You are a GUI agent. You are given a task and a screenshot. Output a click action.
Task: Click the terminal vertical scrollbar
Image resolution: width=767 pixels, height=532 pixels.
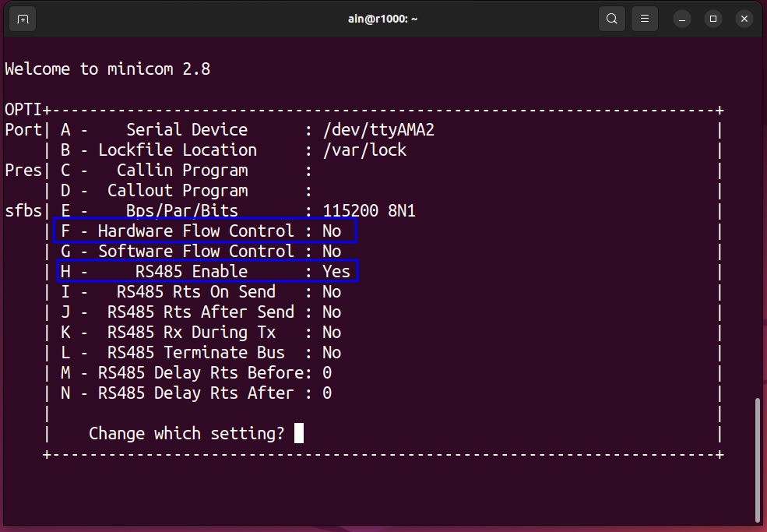coord(758,460)
